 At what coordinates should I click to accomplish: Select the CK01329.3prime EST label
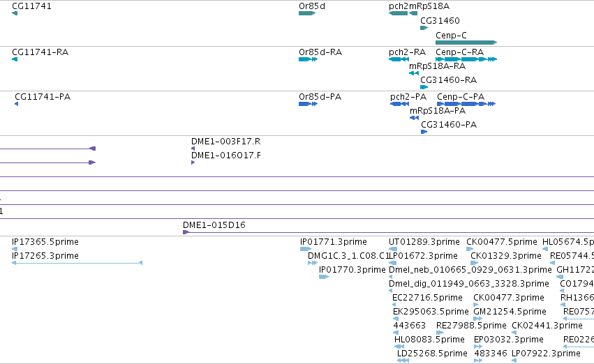(x=506, y=256)
